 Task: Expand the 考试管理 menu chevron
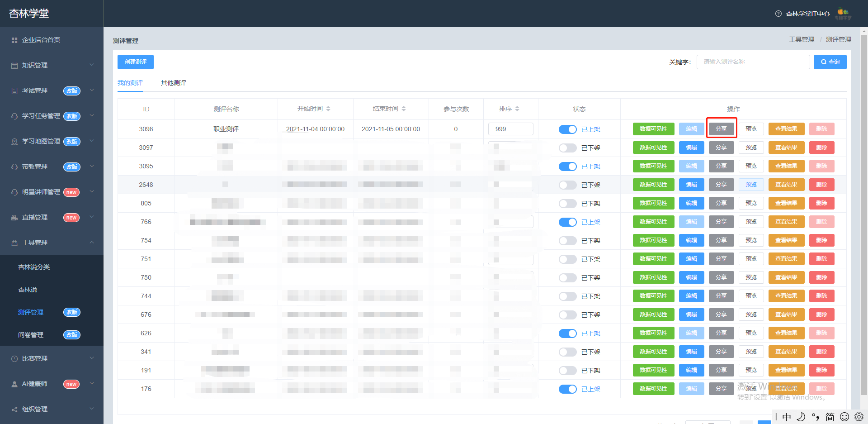(92, 91)
